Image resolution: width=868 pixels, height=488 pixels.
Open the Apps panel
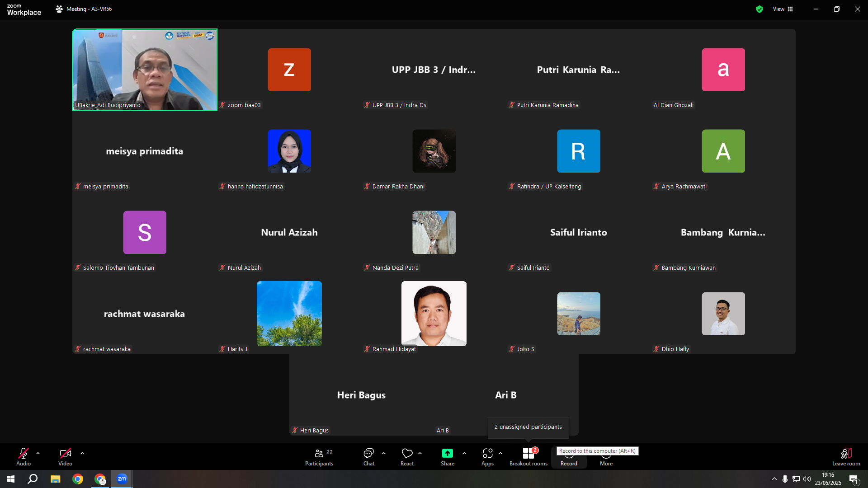[x=487, y=457]
